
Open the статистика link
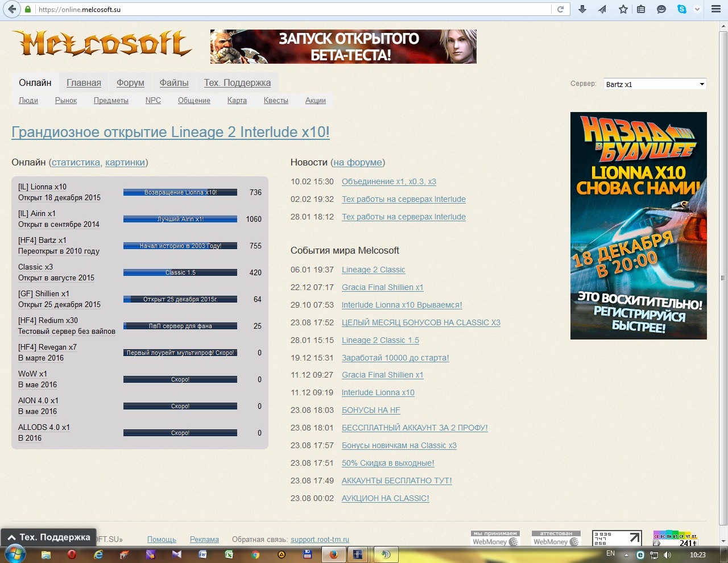76,163
